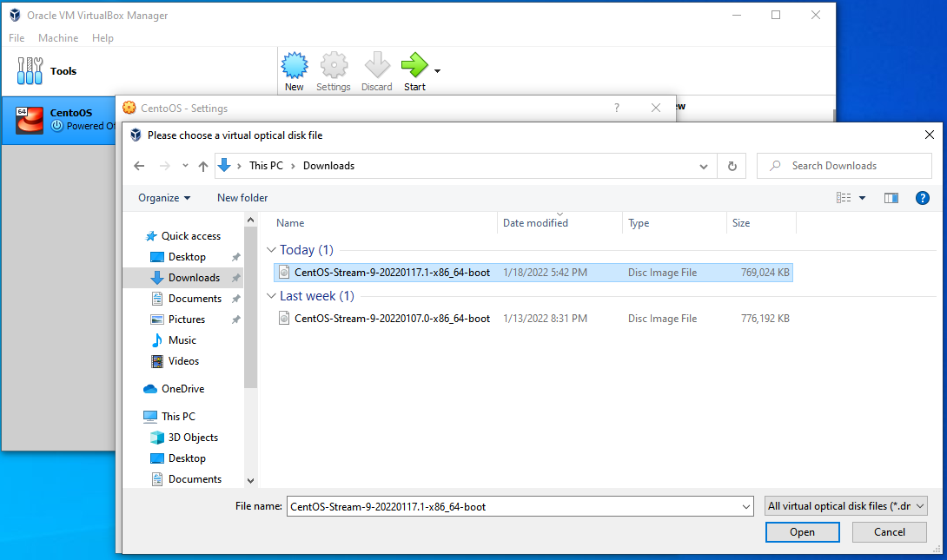The height and width of the screenshot is (560, 947).
Task: Click This PC in address breadcrumb
Action: pyautogui.click(x=266, y=166)
